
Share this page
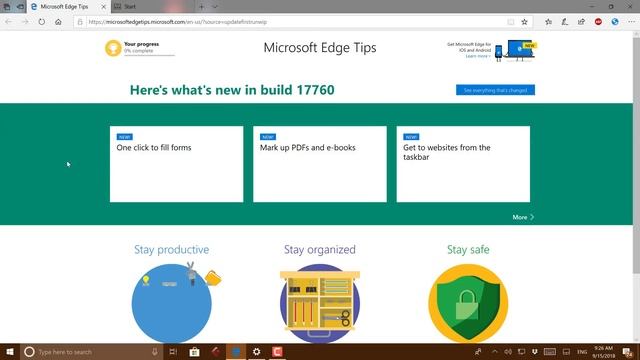tap(581, 22)
